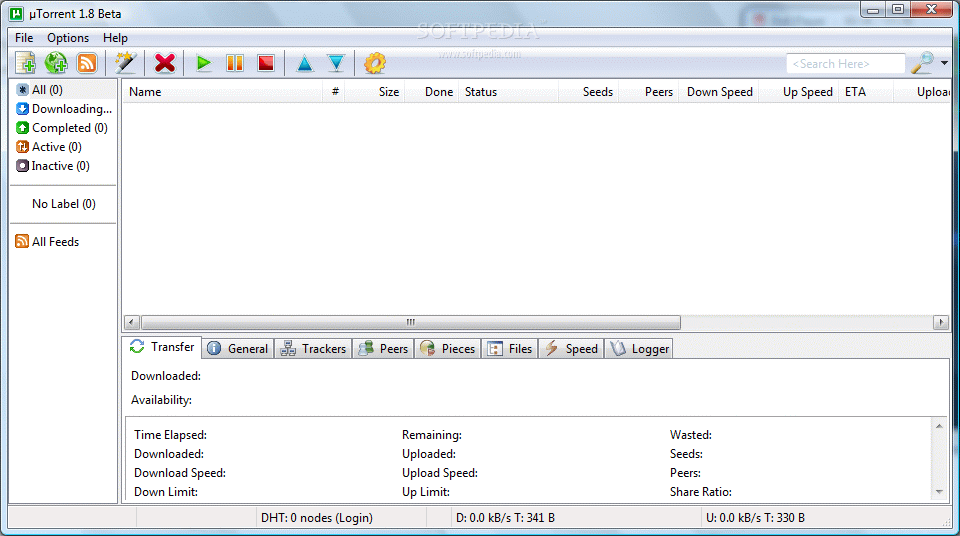
Task: Click the D: 0.0 kB/s download status
Action: click(x=505, y=518)
